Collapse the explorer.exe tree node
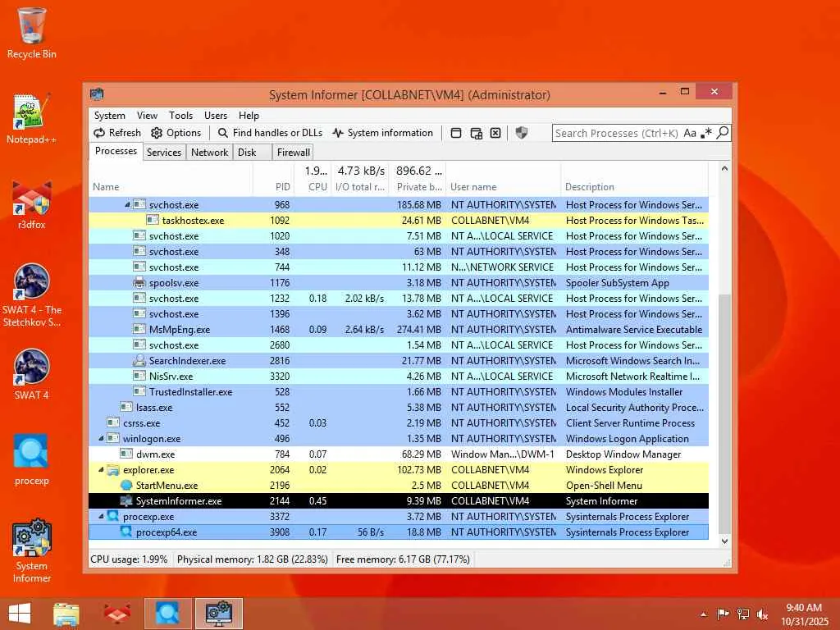 click(x=101, y=469)
